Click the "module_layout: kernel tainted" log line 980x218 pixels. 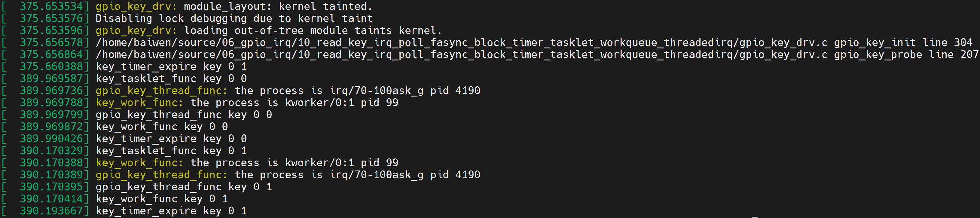pyautogui.click(x=278, y=7)
